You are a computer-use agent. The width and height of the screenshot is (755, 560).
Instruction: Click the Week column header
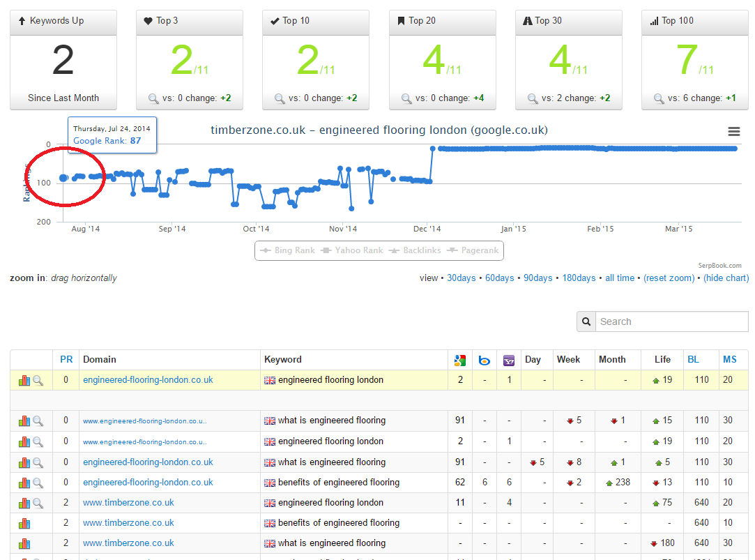point(568,360)
